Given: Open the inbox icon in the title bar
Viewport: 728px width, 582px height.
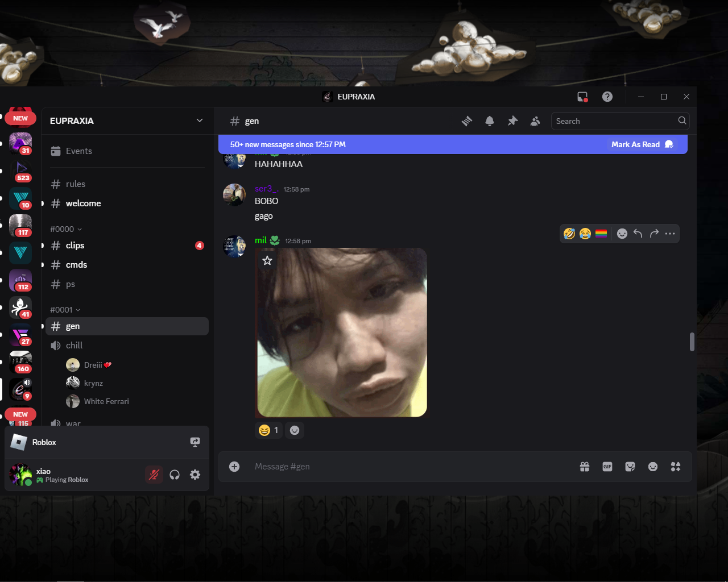Looking at the screenshot, I should [x=582, y=97].
